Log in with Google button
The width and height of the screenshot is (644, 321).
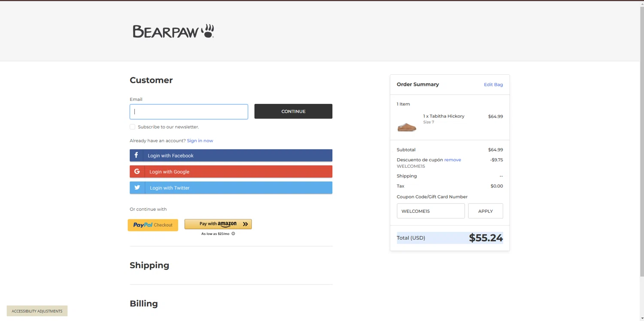[x=231, y=171]
